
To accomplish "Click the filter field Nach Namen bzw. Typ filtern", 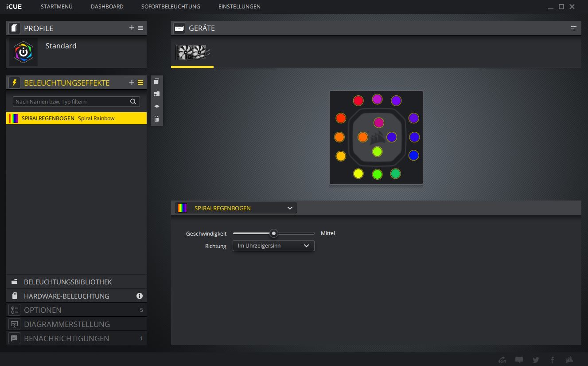I will tap(76, 102).
